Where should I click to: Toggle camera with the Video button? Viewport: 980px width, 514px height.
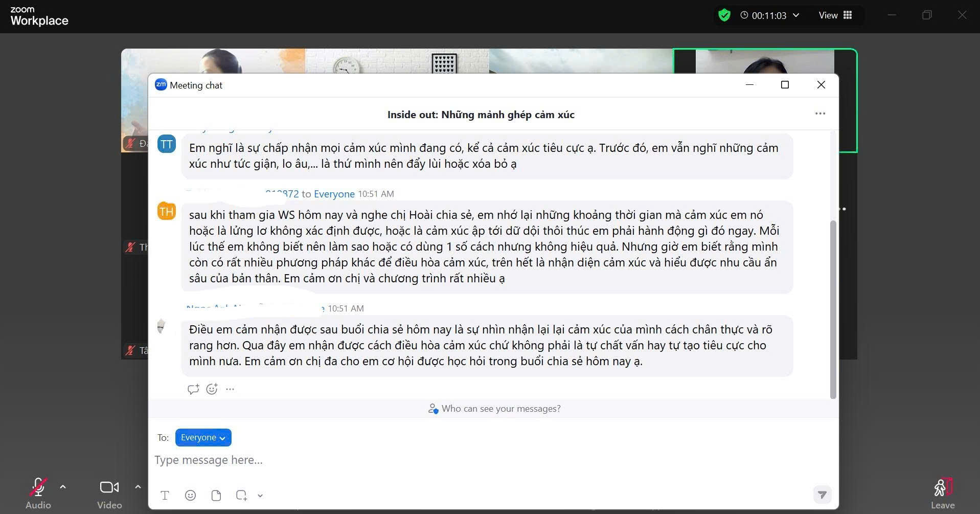click(x=109, y=494)
